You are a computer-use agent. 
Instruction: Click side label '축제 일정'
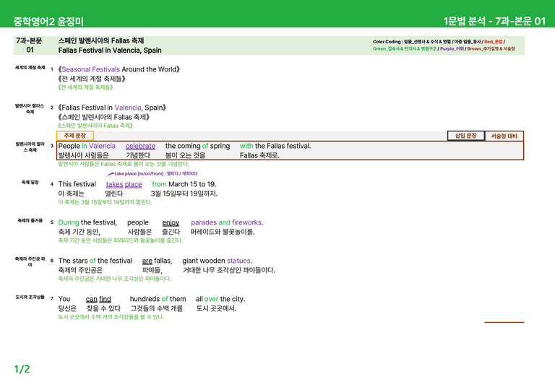(30, 183)
